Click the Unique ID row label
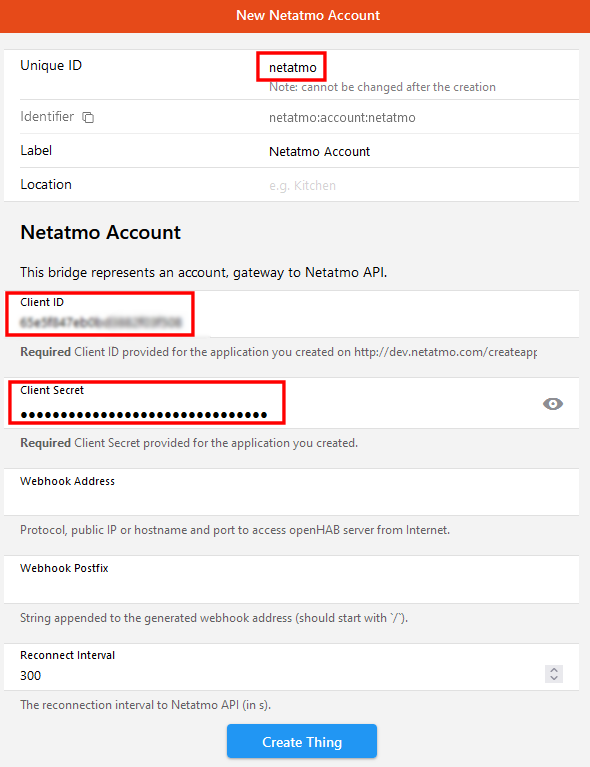The height and width of the screenshot is (767, 590). click(51, 66)
